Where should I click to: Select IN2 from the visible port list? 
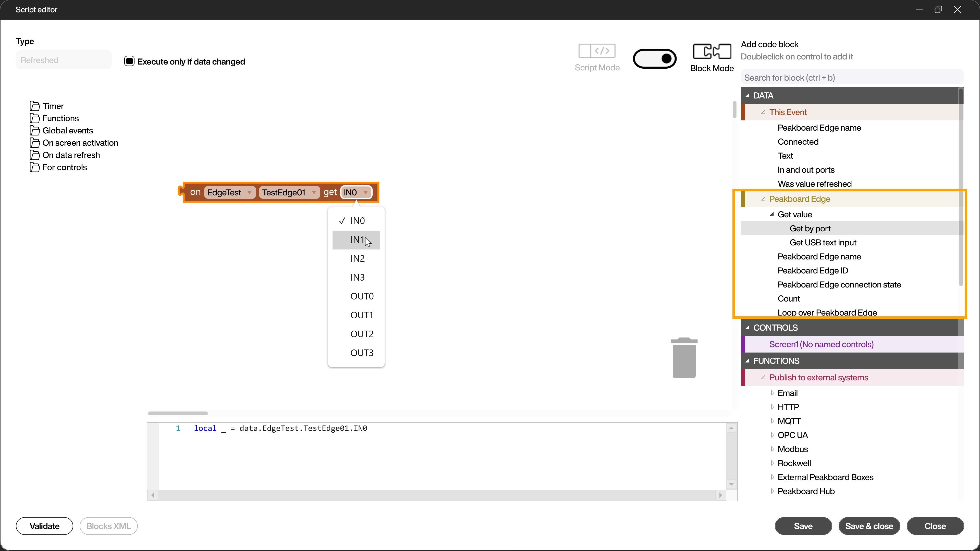(x=357, y=258)
